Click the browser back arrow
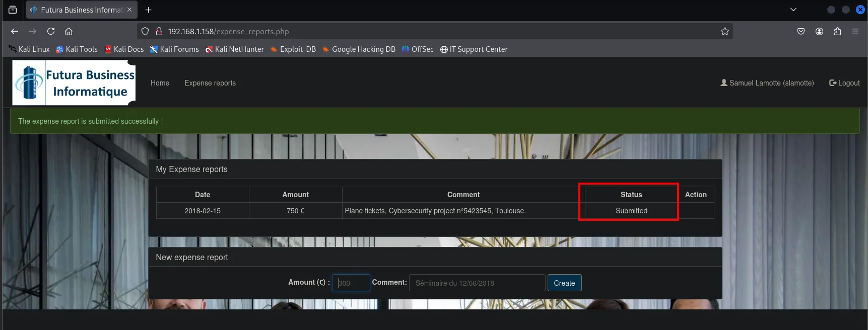Image resolution: width=868 pixels, height=330 pixels. pyautogui.click(x=15, y=31)
